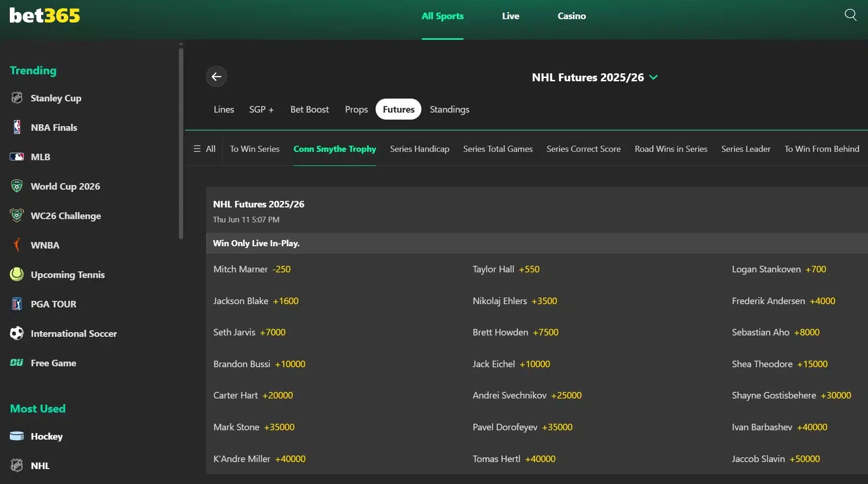868x484 pixels.
Task: Click the PGA TOUR logo icon
Action: 17,304
